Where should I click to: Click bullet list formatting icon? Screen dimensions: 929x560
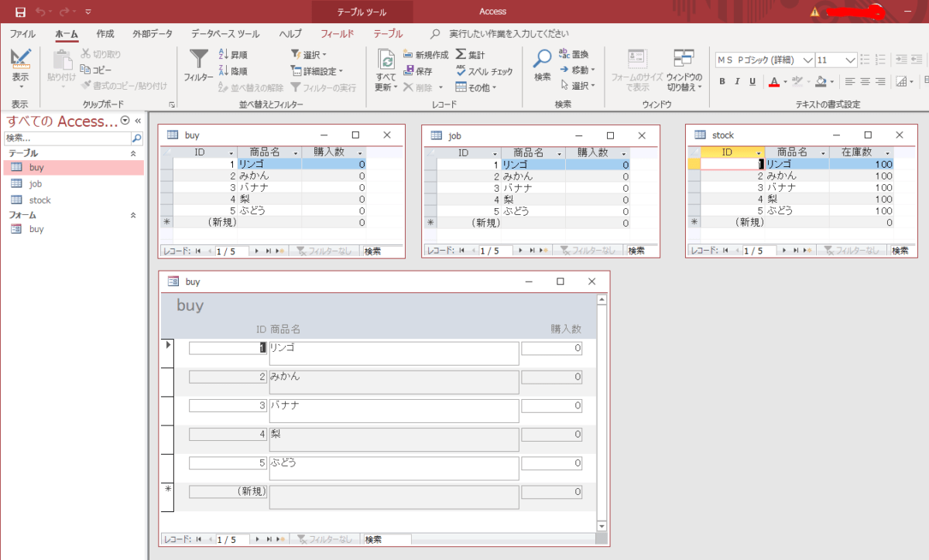864,59
